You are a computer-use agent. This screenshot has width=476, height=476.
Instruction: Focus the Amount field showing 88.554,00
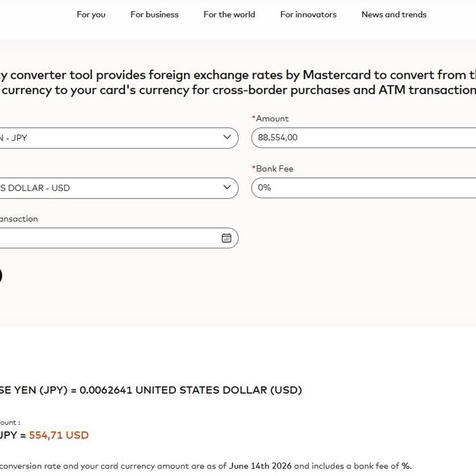pos(364,138)
